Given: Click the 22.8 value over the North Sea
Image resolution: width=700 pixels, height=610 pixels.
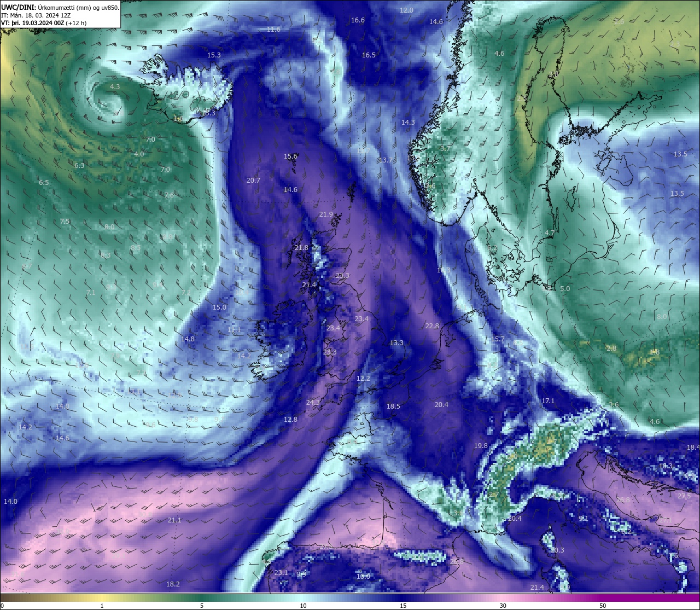Looking at the screenshot, I should pyautogui.click(x=432, y=326).
